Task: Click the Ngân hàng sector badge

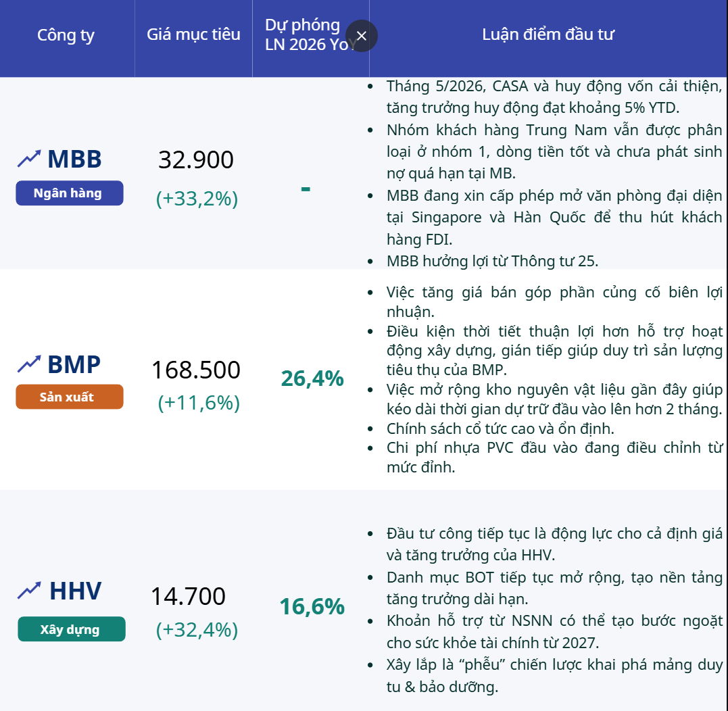Action: (70, 193)
